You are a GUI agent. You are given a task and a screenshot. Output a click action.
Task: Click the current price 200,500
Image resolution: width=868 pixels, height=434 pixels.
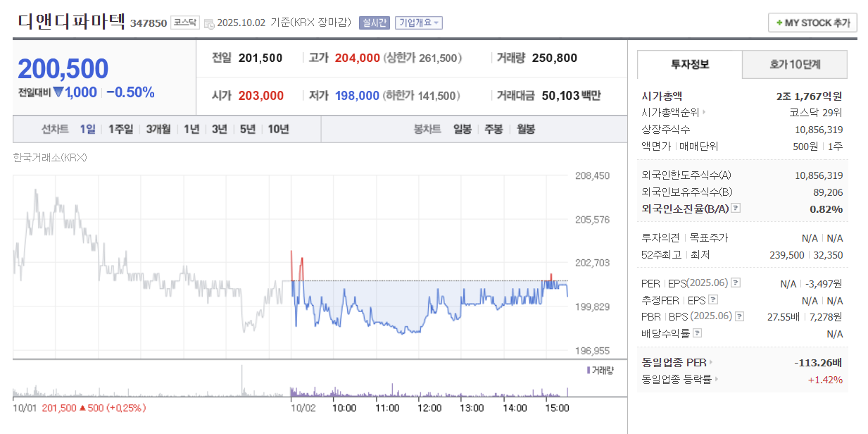[63, 69]
